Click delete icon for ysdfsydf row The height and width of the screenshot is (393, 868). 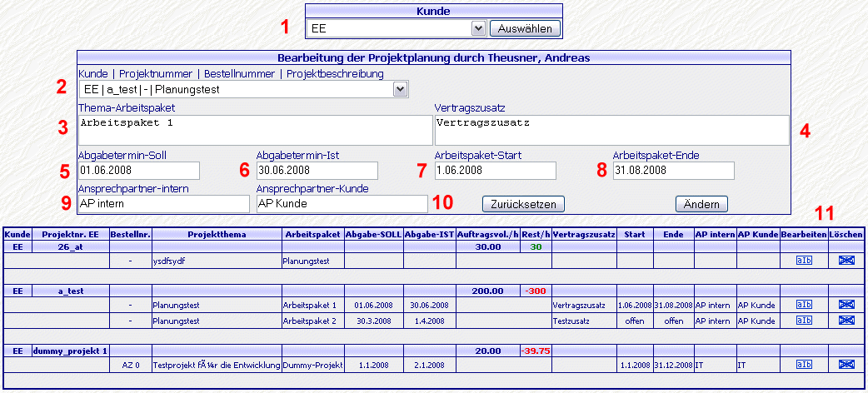pyautogui.click(x=846, y=260)
